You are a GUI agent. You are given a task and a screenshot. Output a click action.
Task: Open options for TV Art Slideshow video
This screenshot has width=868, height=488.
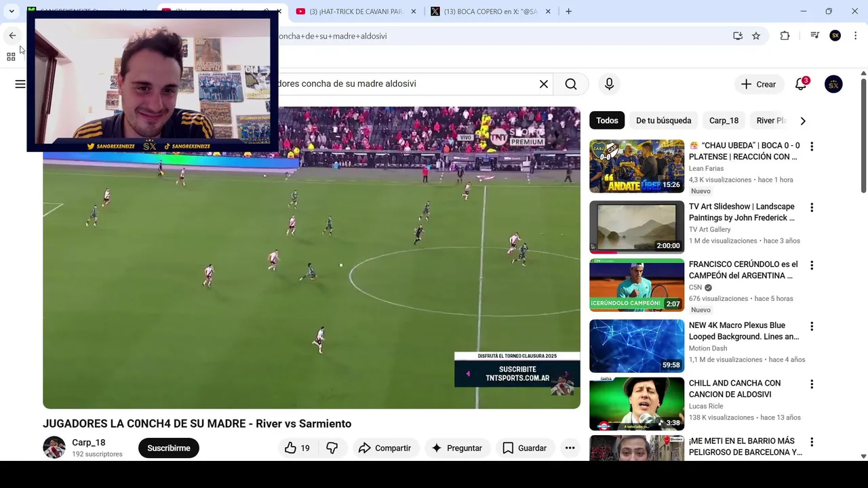[x=812, y=207]
